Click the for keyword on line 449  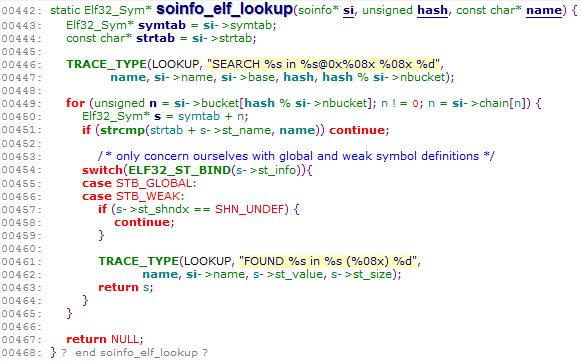75,103
